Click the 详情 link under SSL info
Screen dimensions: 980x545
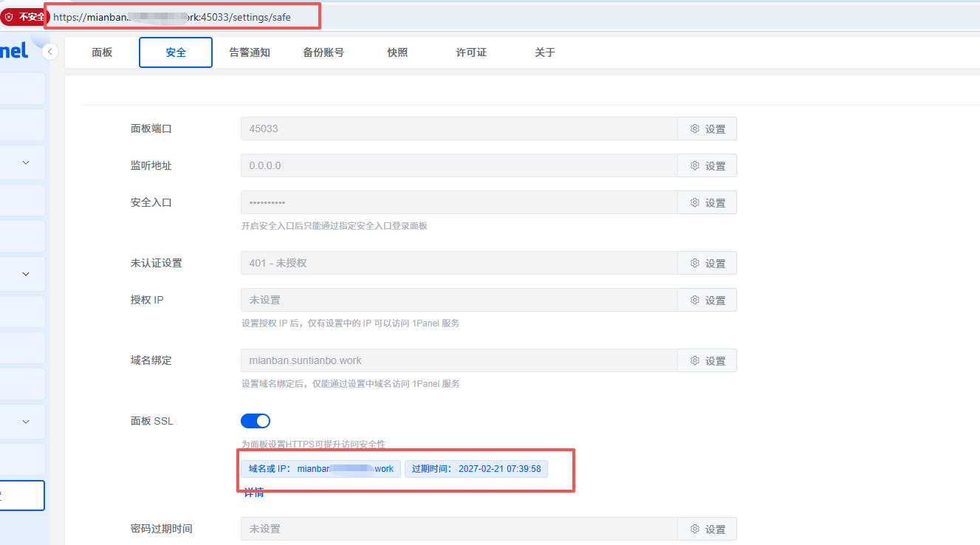tap(254, 493)
